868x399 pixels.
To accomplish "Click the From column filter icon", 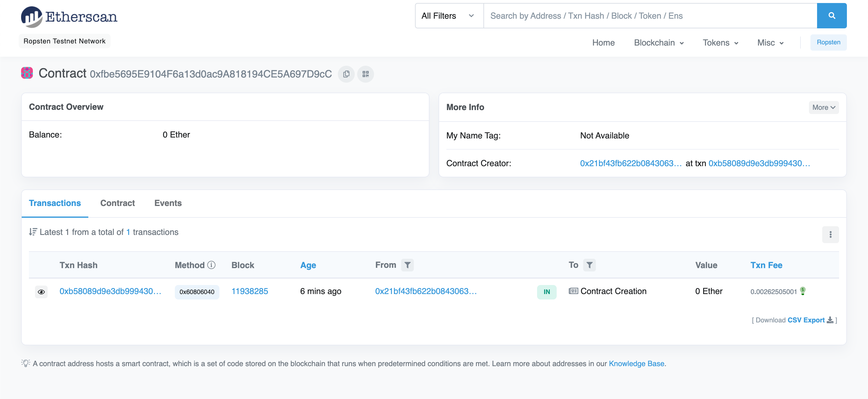I will click(x=407, y=265).
